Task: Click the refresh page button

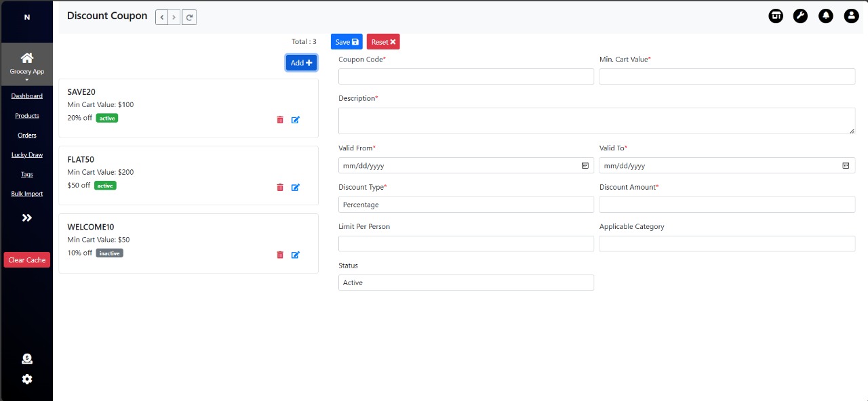Action: click(x=190, y=17)
